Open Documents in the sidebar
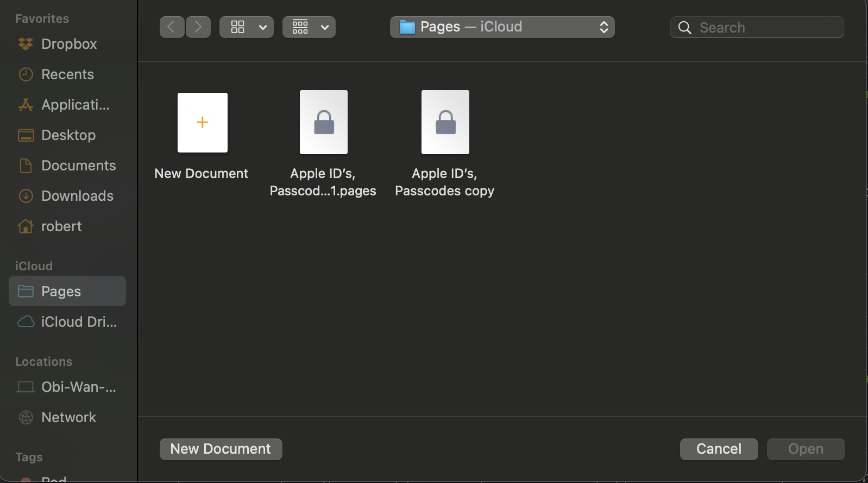The width and height of the screenshot is (868, 483). (78, 166)
